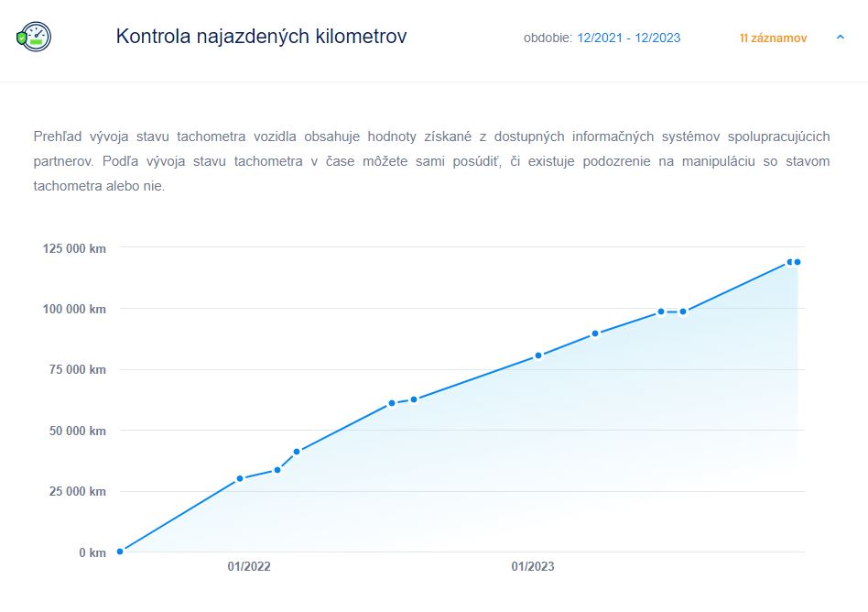Click the '01/2022' date axis label
The image size is (868, 612).
(x=249, y=566)
